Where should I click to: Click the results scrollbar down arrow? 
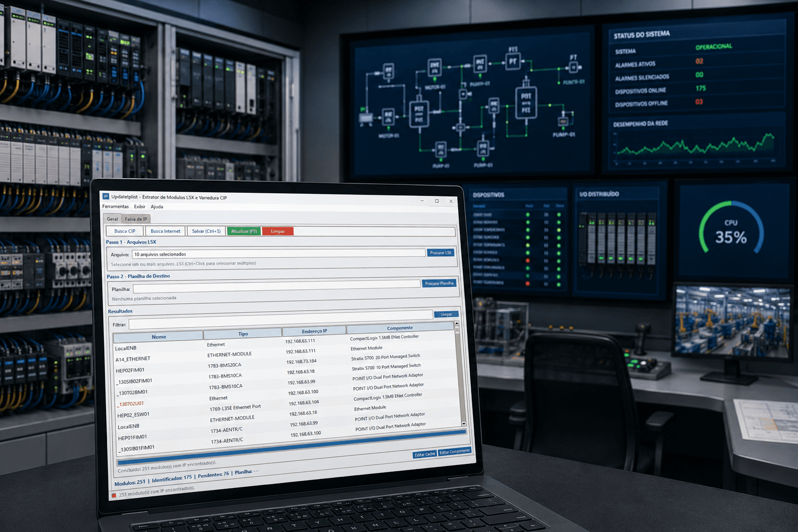463,424
